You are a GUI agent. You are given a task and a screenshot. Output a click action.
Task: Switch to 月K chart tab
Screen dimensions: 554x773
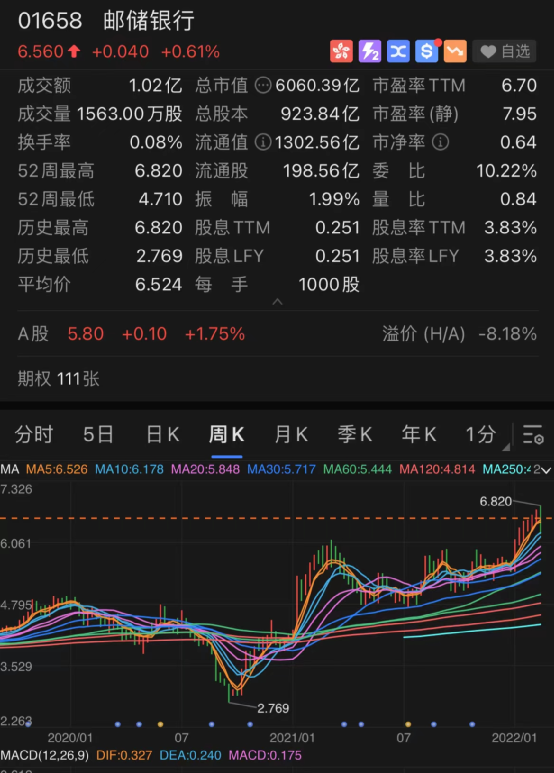[291, 435]
